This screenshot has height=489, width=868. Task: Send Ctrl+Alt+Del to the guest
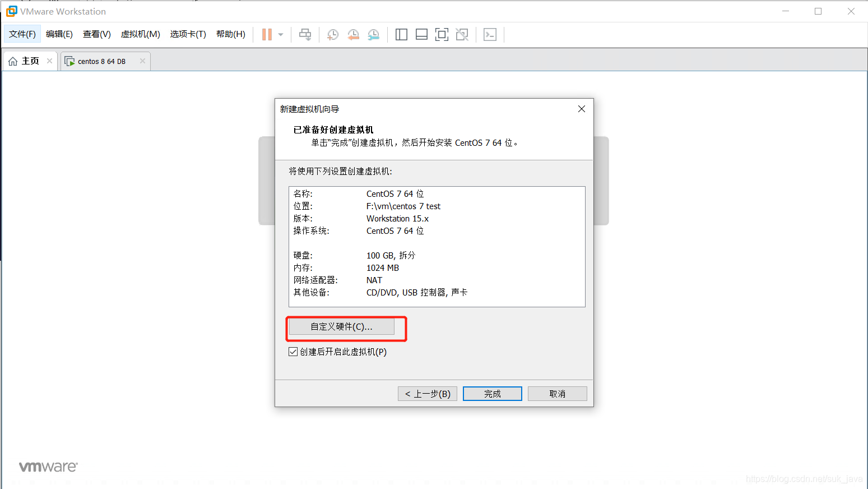305,34
